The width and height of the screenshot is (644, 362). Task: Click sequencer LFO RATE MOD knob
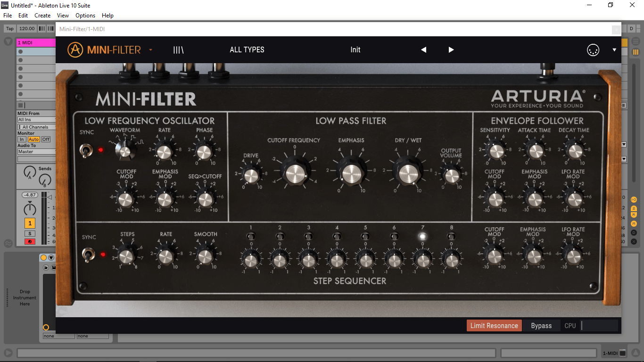pos(573,256)
